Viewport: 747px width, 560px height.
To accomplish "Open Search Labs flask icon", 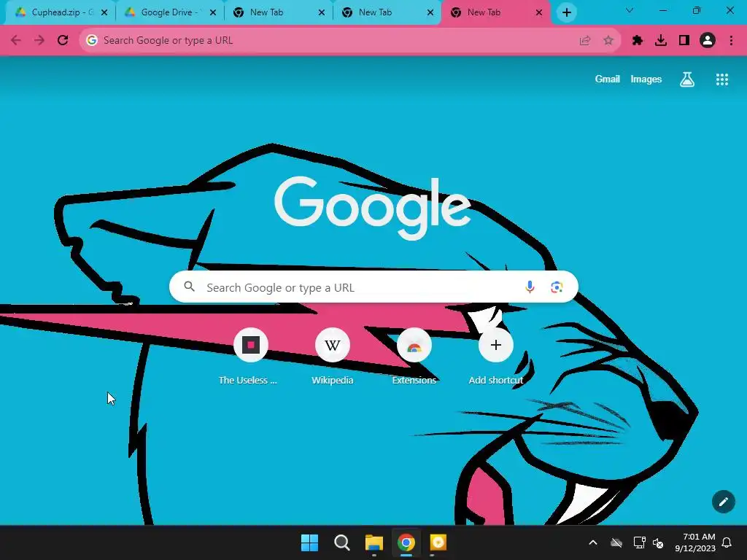I will pos(687,79).
